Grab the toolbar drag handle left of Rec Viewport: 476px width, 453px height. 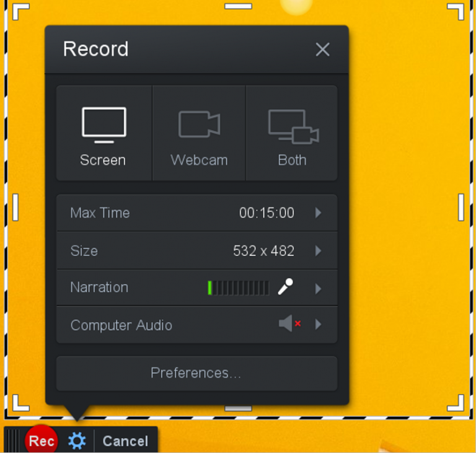tap(12, 441)
